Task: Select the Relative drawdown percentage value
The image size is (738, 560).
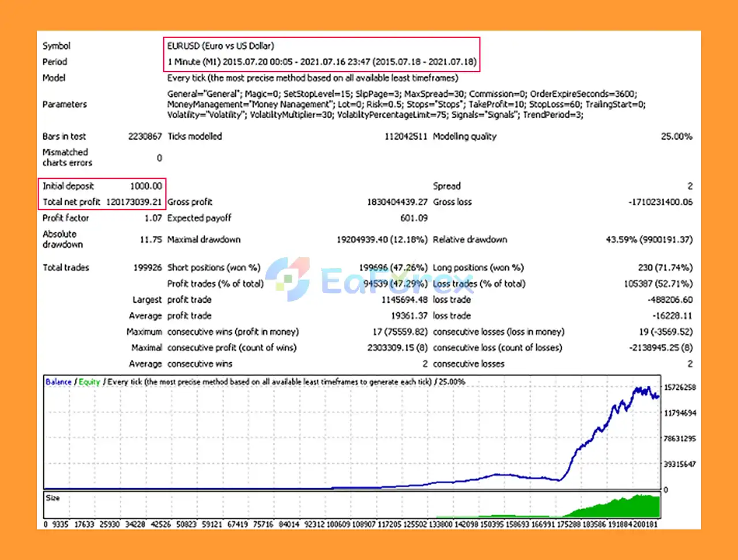Action: (649, 239)
